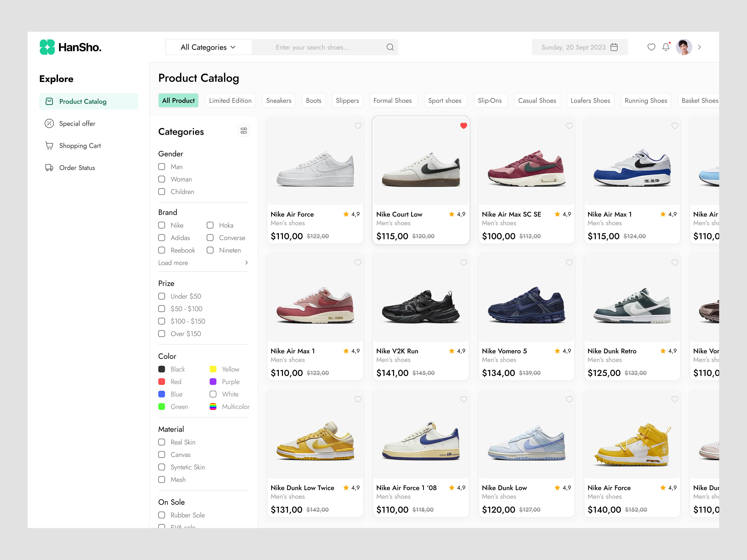Viewport: 747px width, 560px height.
Task: Select the Running Shoes category tab
Action: [x=646, y=100]
